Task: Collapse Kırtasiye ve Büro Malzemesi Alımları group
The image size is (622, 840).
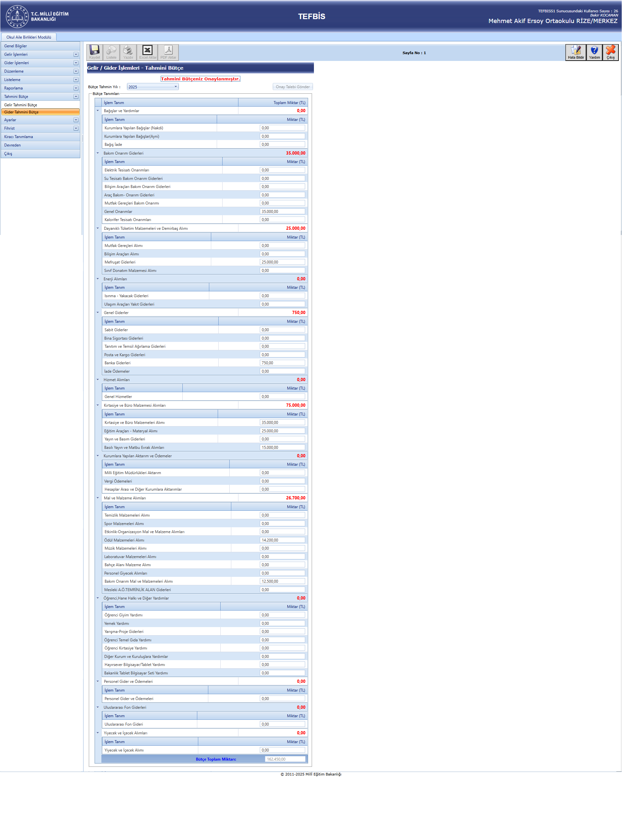Action: (x=98, y=405)
